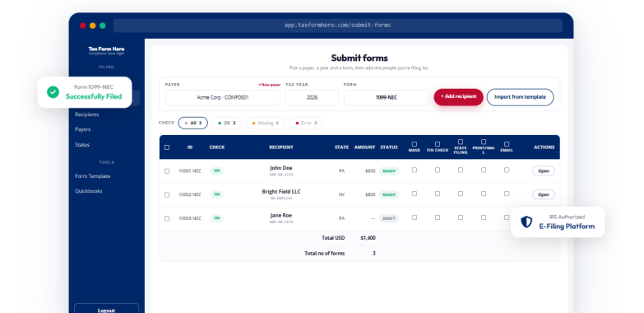Open Recipients in the sidebar
This screenshot has width=644, height=313.
coord(86,114)
